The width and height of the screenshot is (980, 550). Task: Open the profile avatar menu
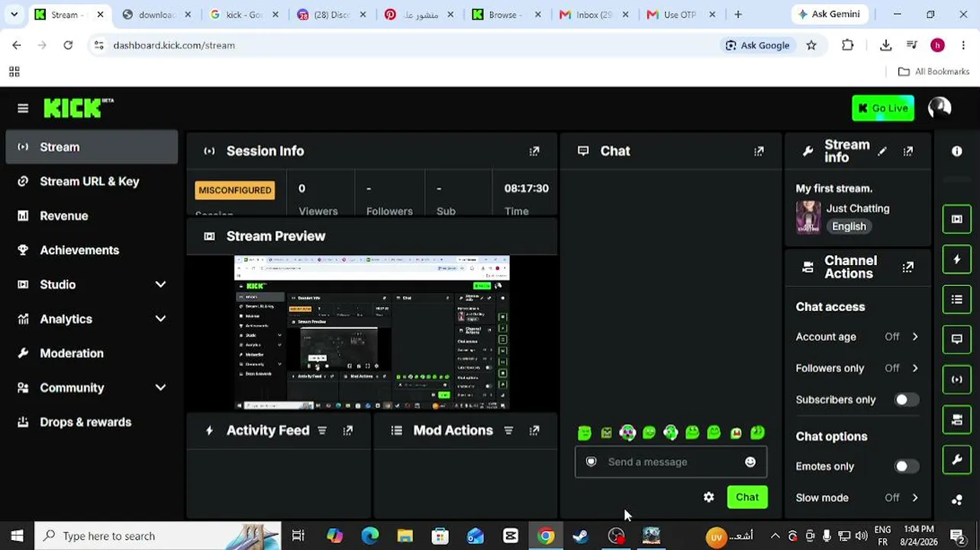tap(940, 108)
